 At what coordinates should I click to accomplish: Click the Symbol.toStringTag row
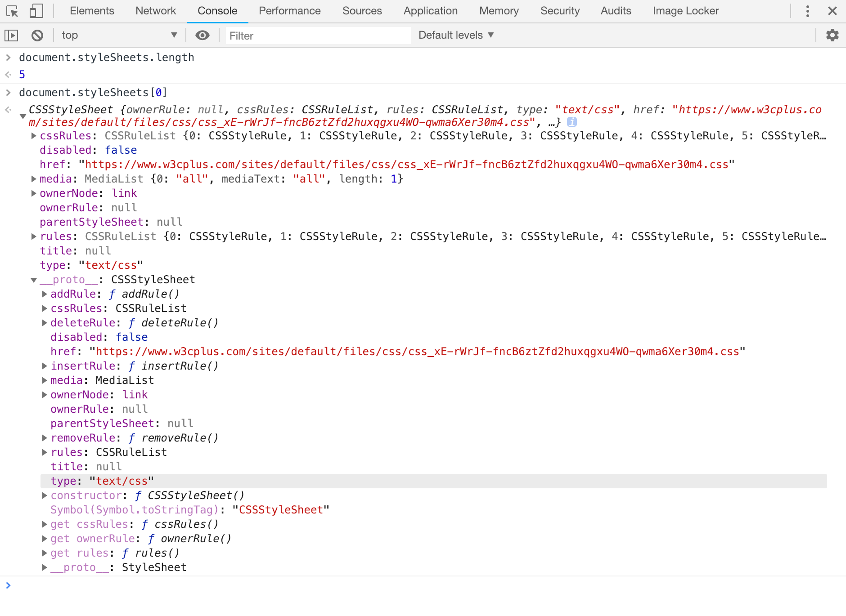(x=190, y=510)
